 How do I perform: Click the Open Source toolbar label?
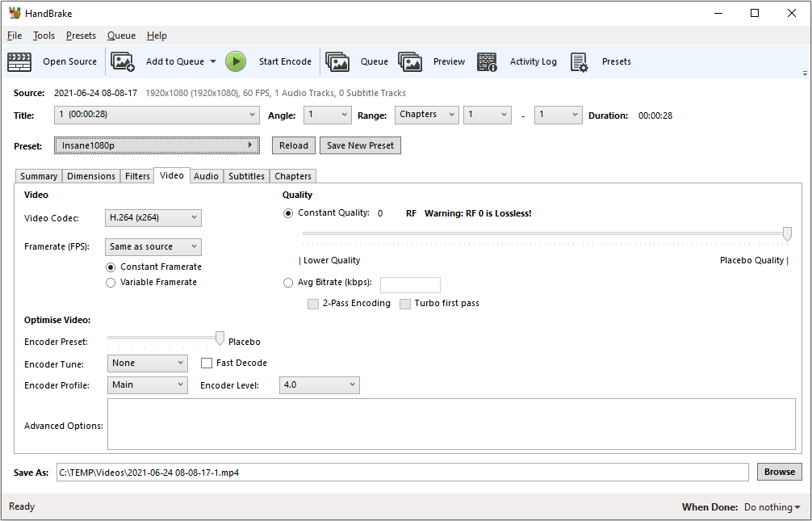click(x=70, y=61)
